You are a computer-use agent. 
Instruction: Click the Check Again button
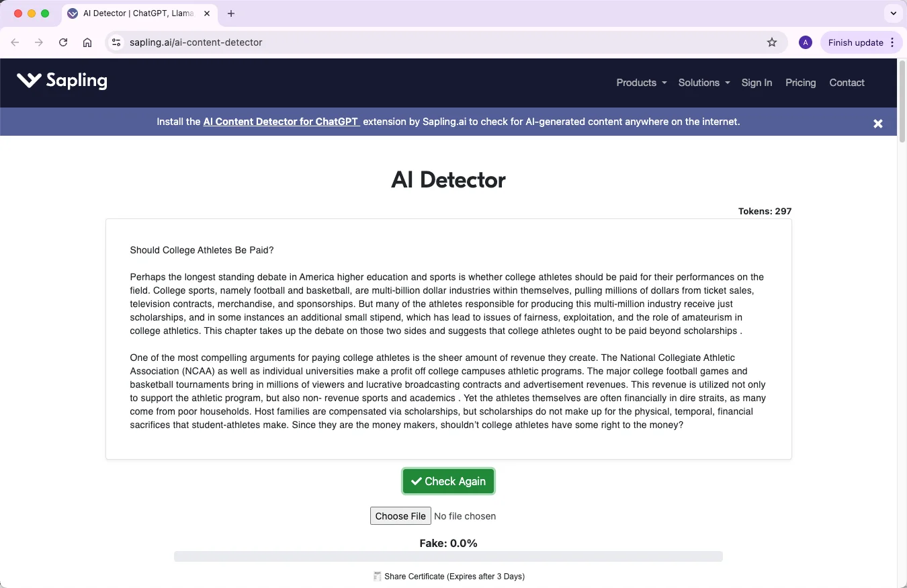(x=448, y=481)
